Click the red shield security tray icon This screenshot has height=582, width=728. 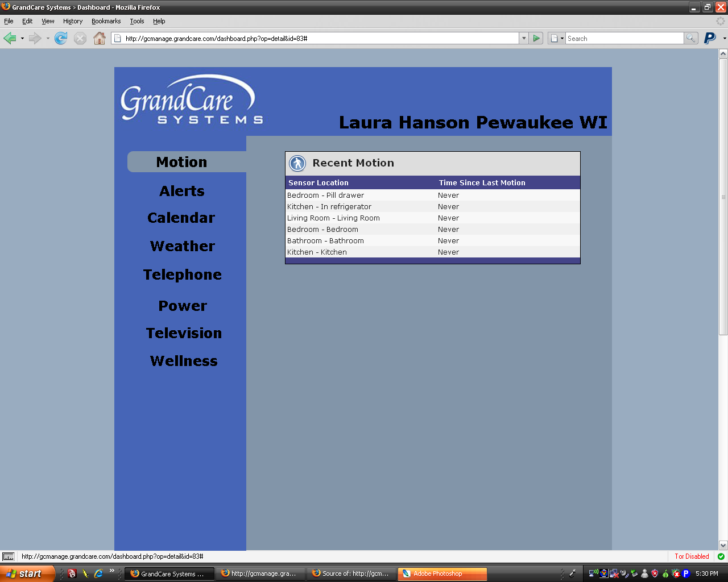[655, 573]
